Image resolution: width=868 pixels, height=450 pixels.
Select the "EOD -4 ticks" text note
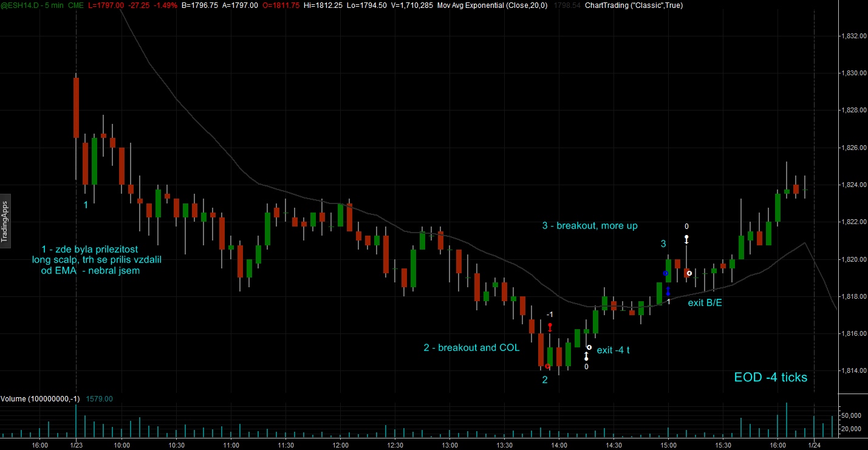(771, 377)
